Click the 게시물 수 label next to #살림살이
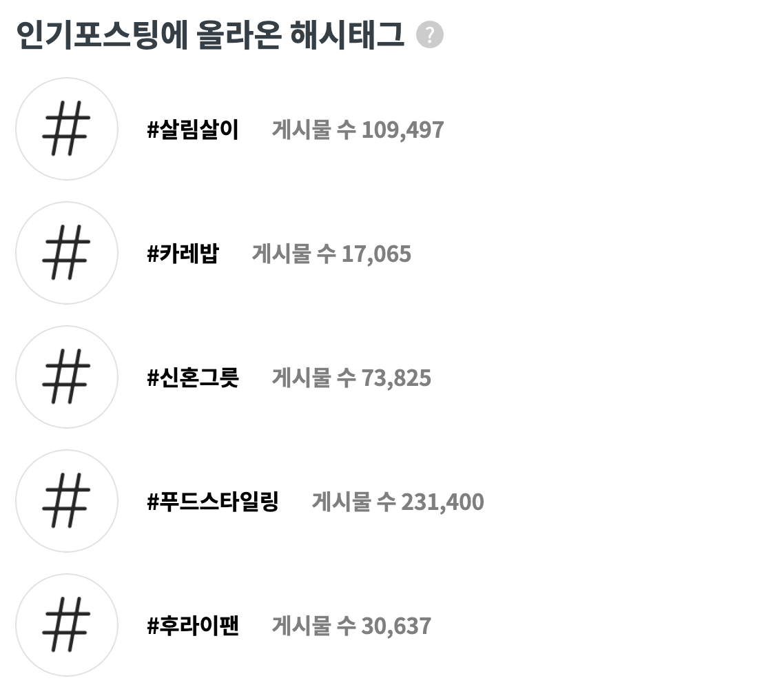 [x=314, y=130]
